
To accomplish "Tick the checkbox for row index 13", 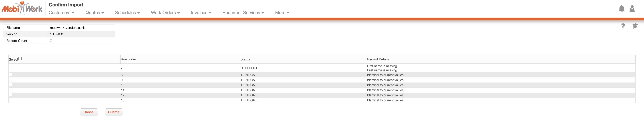I will [10, 100].
